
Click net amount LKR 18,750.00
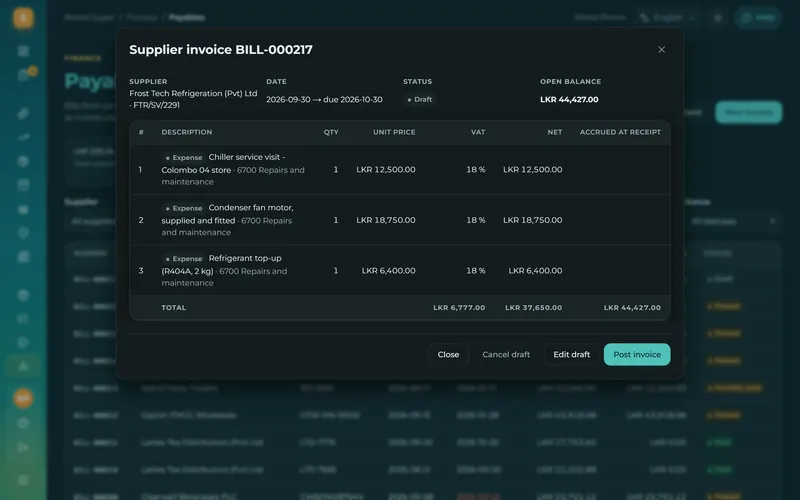tap(533, 220)
